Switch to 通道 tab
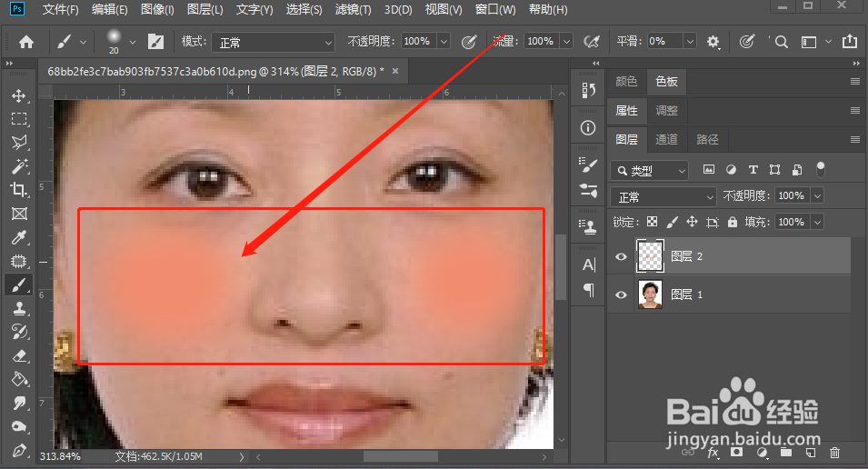Screen dimensions: 868x469 click(x=666, y=140)
